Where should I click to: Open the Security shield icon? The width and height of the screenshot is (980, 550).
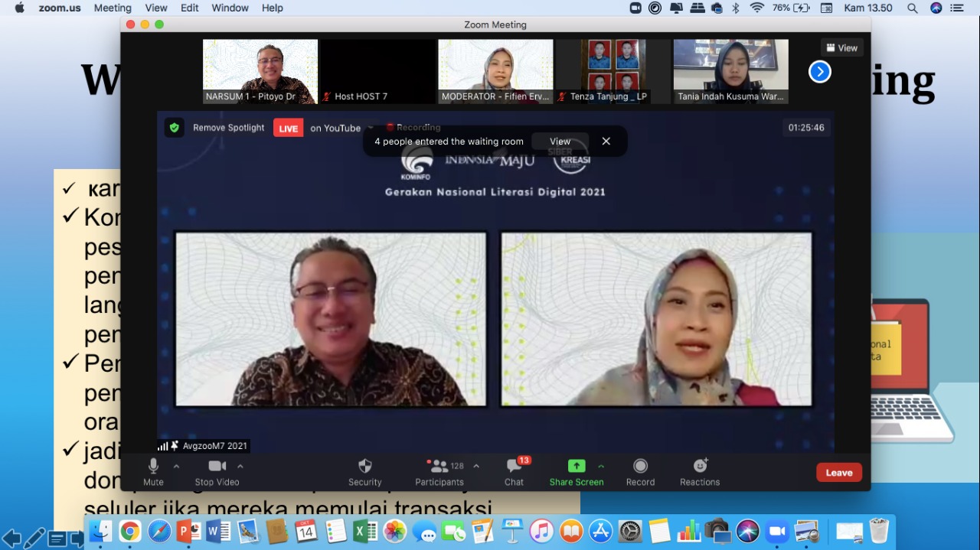tap(365, 467)
